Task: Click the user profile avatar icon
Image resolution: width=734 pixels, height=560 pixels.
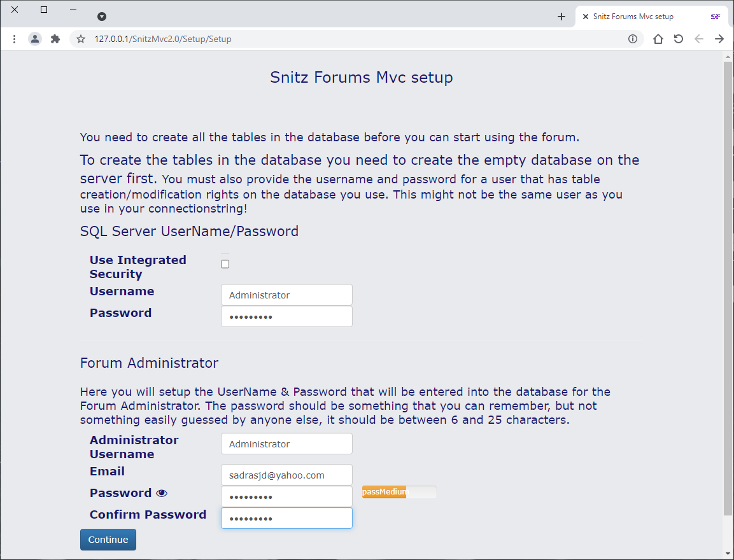Action: pos(34,39)
